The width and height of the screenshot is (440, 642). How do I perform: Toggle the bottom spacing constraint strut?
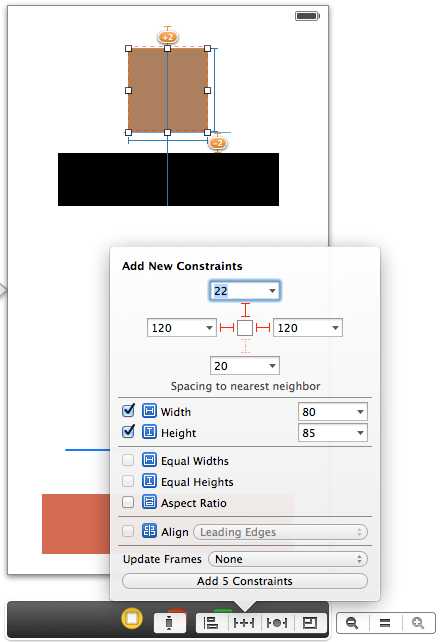(245, 347)
